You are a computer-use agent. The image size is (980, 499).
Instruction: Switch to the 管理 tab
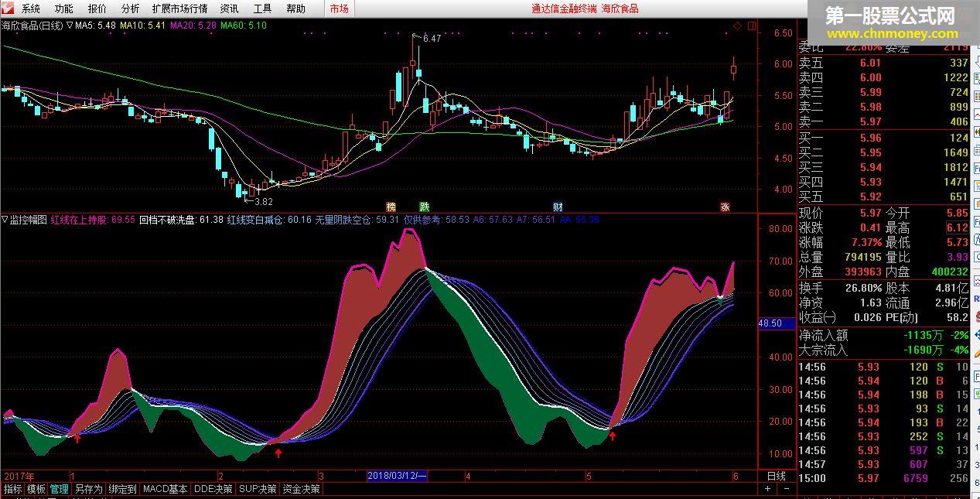60,489
